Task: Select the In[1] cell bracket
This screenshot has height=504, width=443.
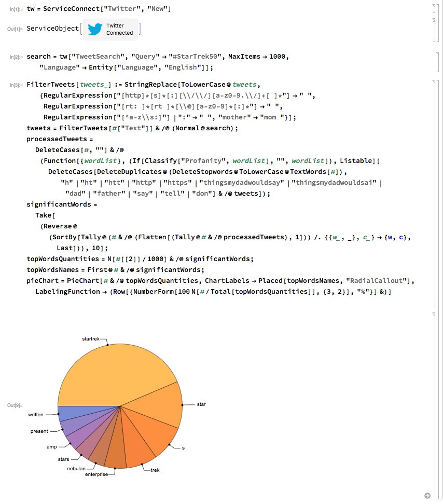Action: pos(433,9)
